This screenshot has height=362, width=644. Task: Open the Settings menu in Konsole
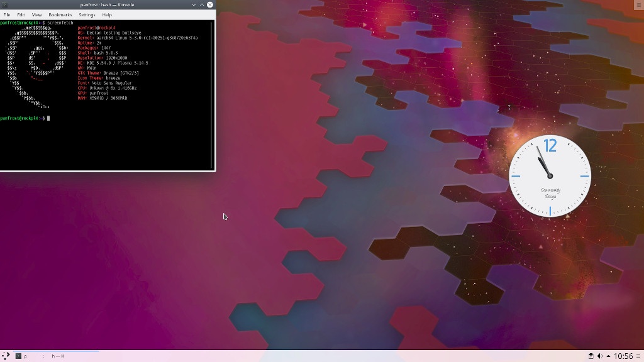point(87,15)
